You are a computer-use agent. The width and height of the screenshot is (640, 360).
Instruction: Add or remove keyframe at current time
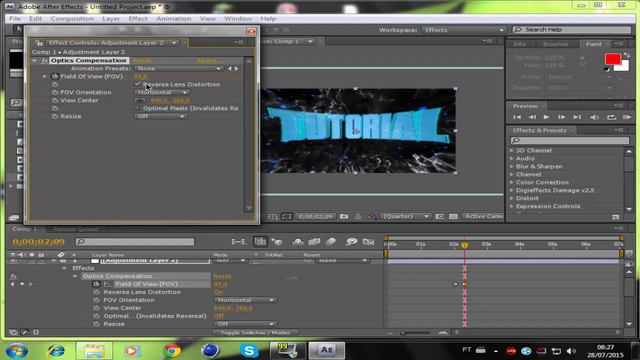coord(22,284)
